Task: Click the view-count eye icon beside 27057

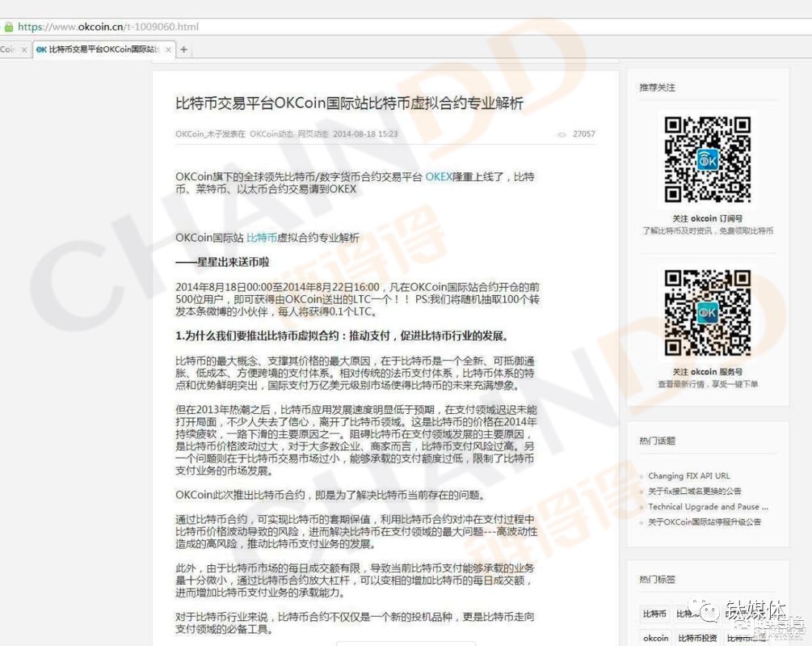Action: [x=562, y=134]
